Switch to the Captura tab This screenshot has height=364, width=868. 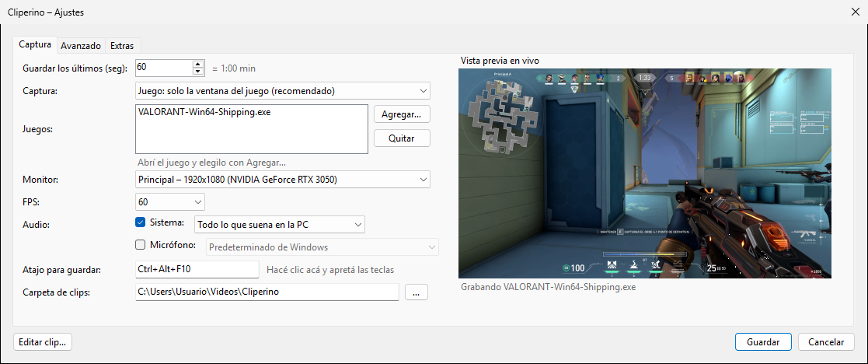point(35,45)
